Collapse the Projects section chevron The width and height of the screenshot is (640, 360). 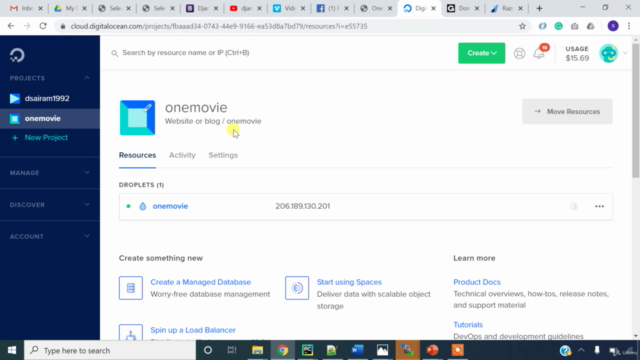(x=87, y=78)
